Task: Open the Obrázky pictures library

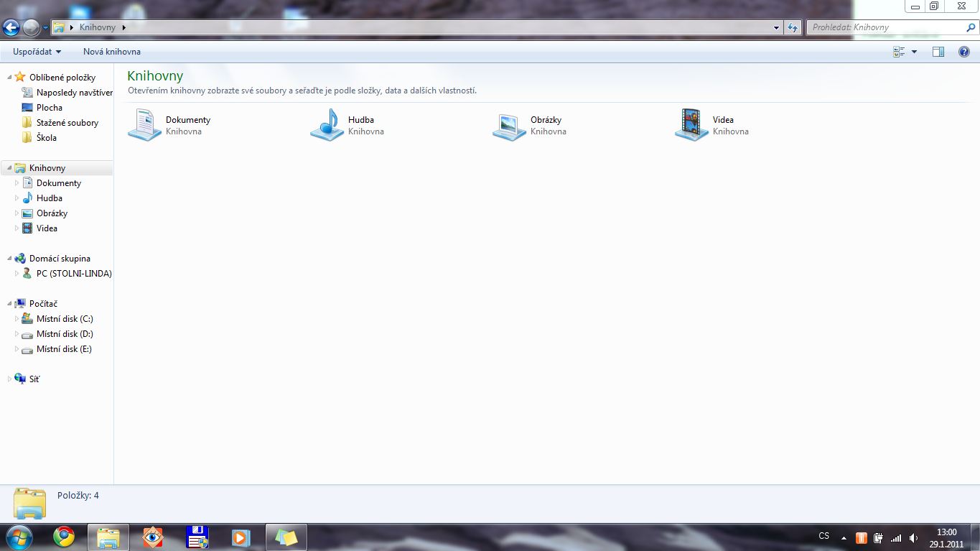Action: coord(510,125)
